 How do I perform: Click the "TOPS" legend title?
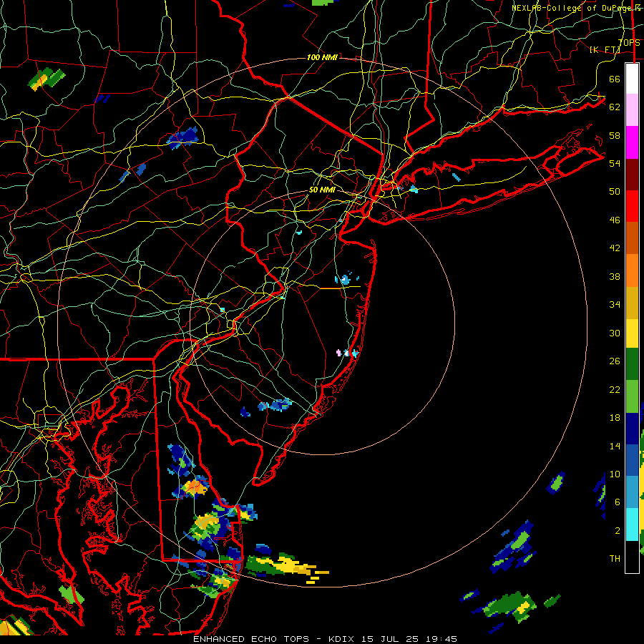point(629,42)
